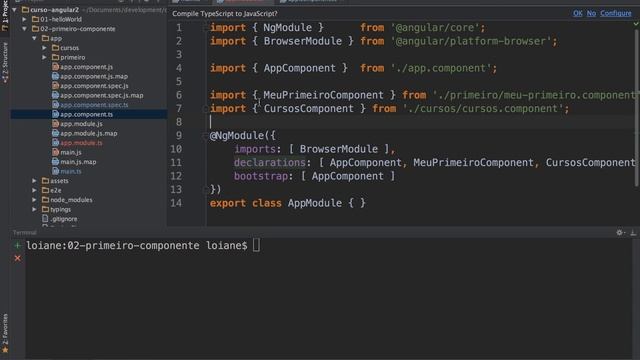Screen dimensions: 640x360
Task: Expand the primeiro folder arrow
Action: tap(44, 57)
